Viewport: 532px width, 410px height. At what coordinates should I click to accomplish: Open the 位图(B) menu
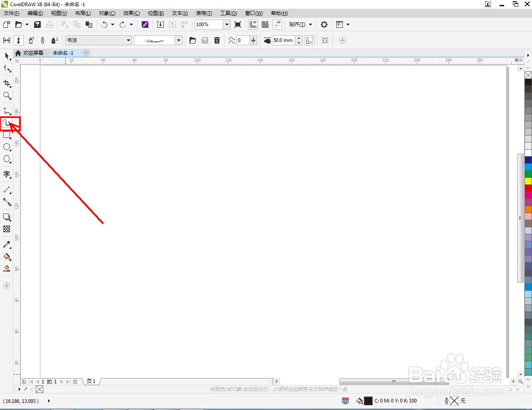[x=156, y=13]
